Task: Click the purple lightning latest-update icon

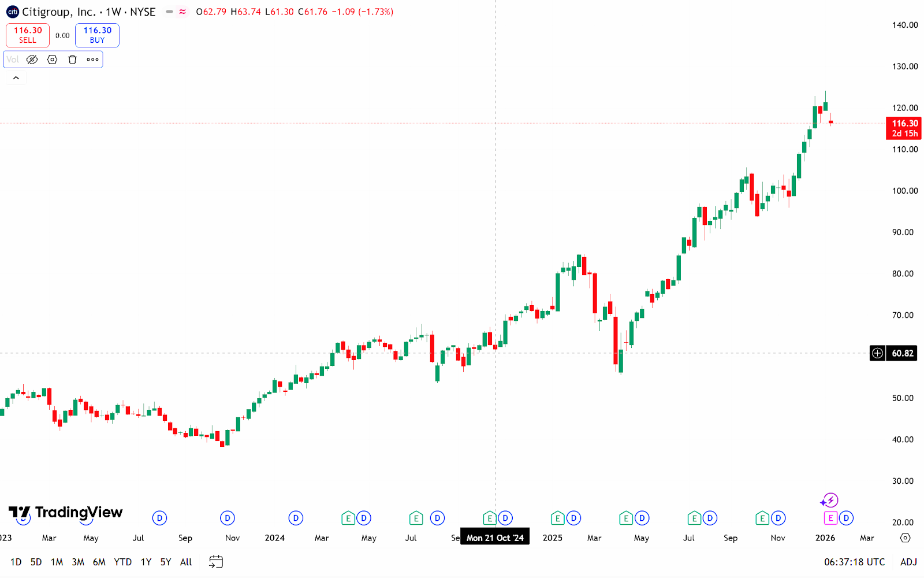Action: coord(830,500)
